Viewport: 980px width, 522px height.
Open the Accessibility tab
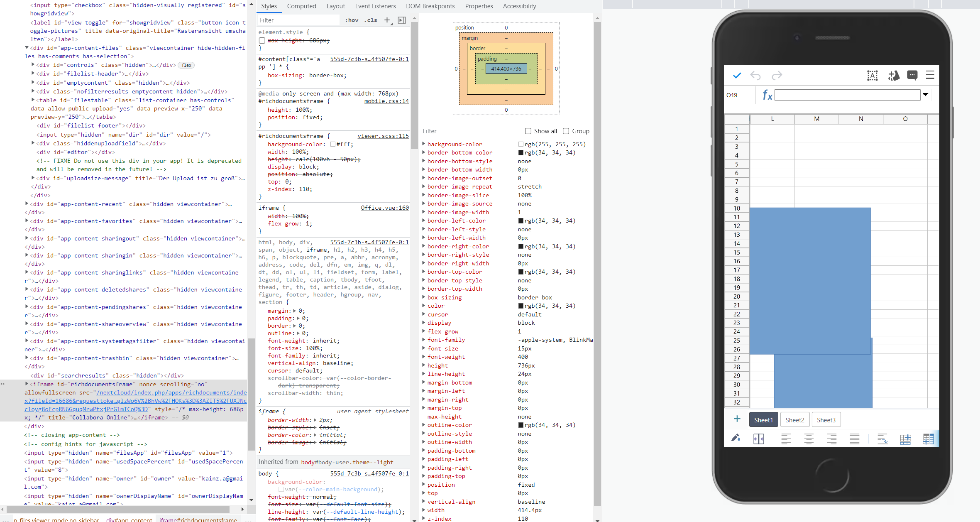(519, 6)
